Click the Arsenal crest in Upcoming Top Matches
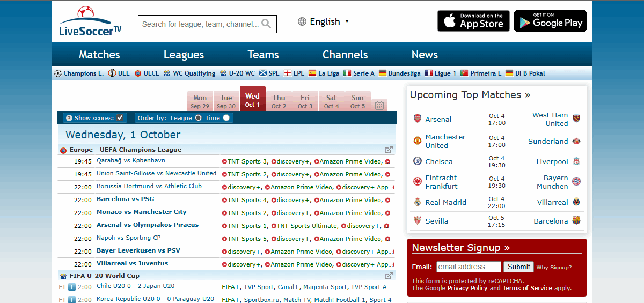The height and width of the screenshot is (303, 644). click(418, 119)
